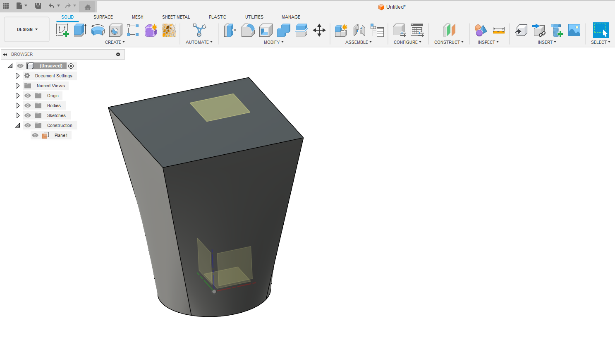Open the Bill of Materials icon
The width and height of the screenshot is (615, 364).
(377, 30)
